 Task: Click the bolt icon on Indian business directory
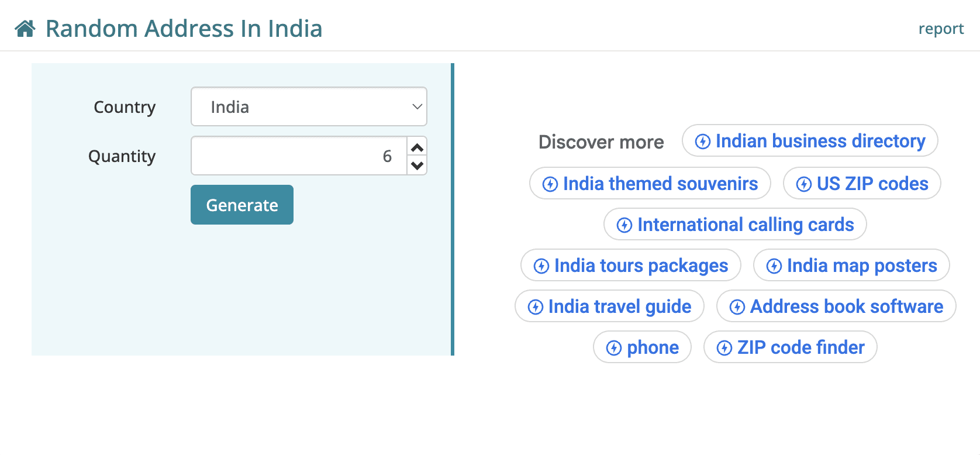click(702, 142)
